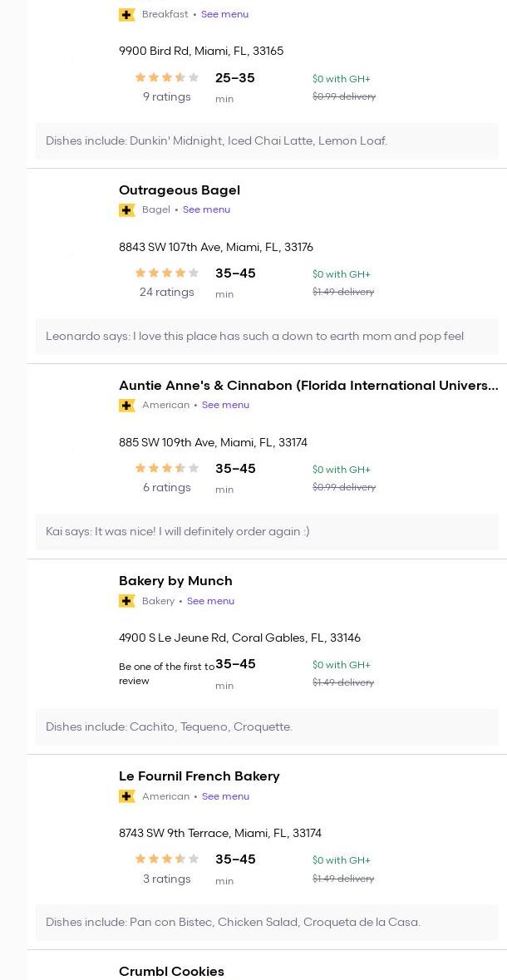Image resolution: width=507 pixels, height=980 pixels.
Task: Click star rating above 24 ratings
Action: coord(167,273)
